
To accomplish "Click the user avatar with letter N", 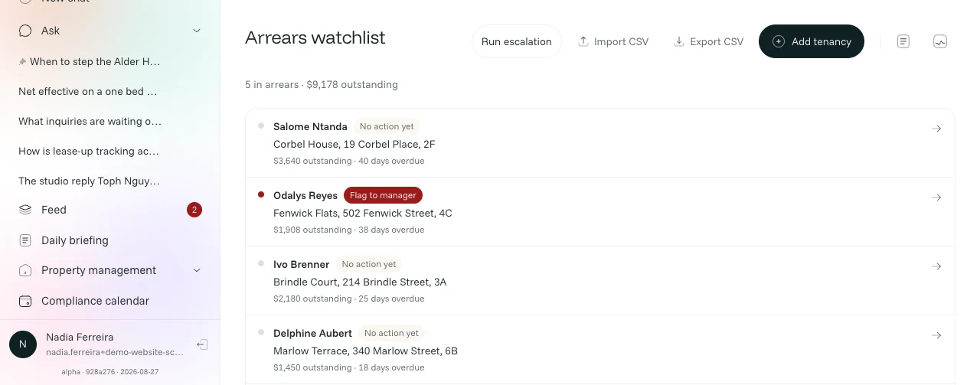I will 23,344.
